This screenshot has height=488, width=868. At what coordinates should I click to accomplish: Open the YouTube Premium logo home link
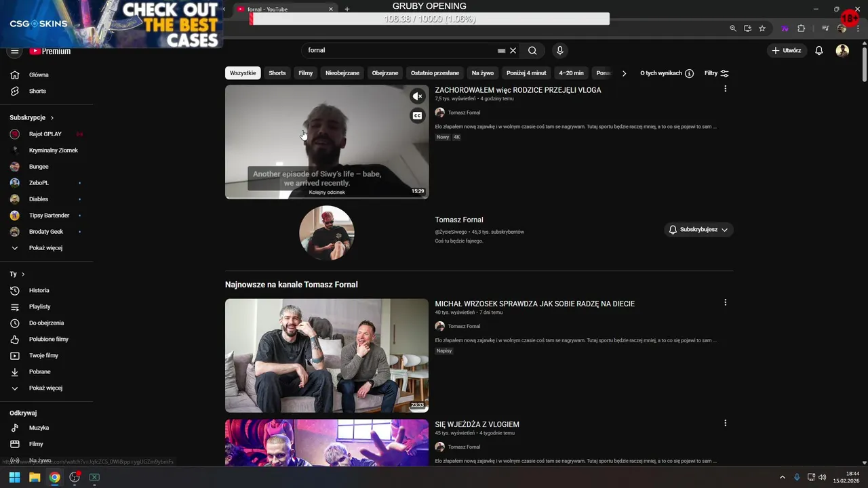point(50,52)
